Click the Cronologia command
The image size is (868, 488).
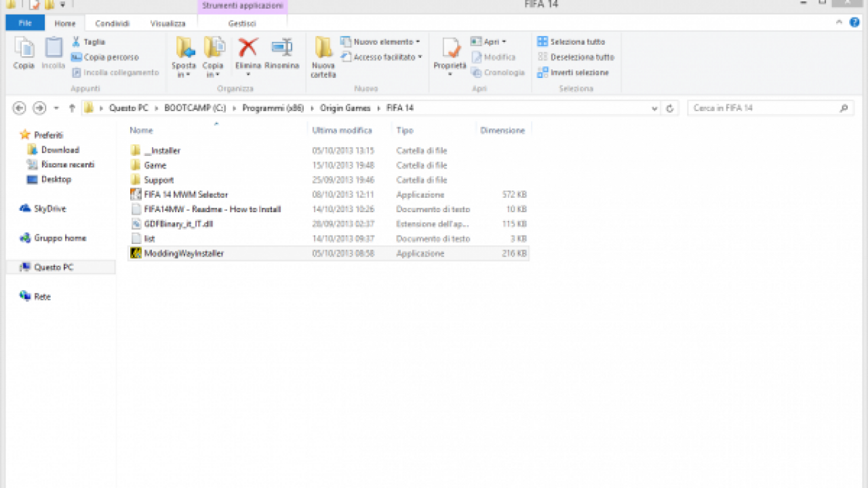(498, 73)
